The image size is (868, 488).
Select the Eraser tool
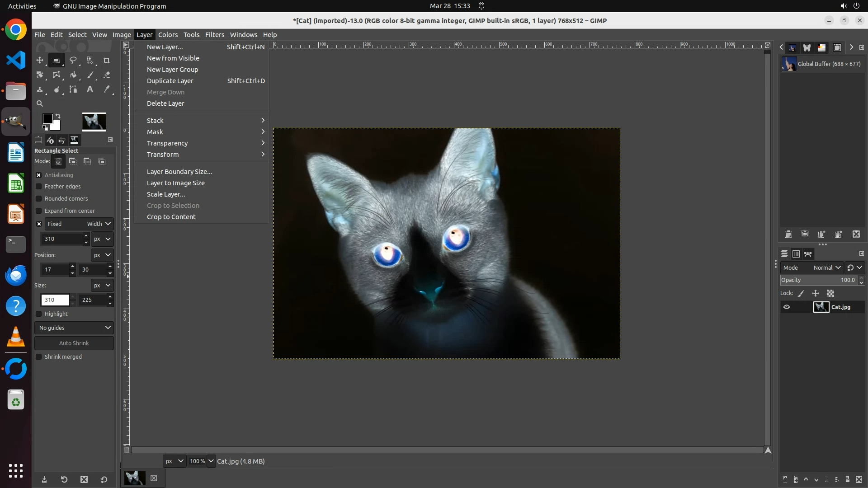point(107,75)
